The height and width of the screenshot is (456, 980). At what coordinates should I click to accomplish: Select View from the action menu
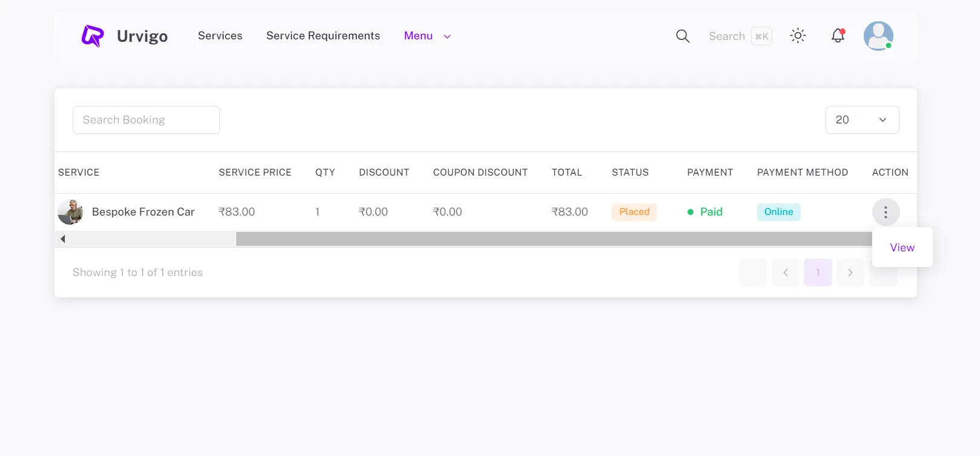pyautogui.click(x=902, y=248)
